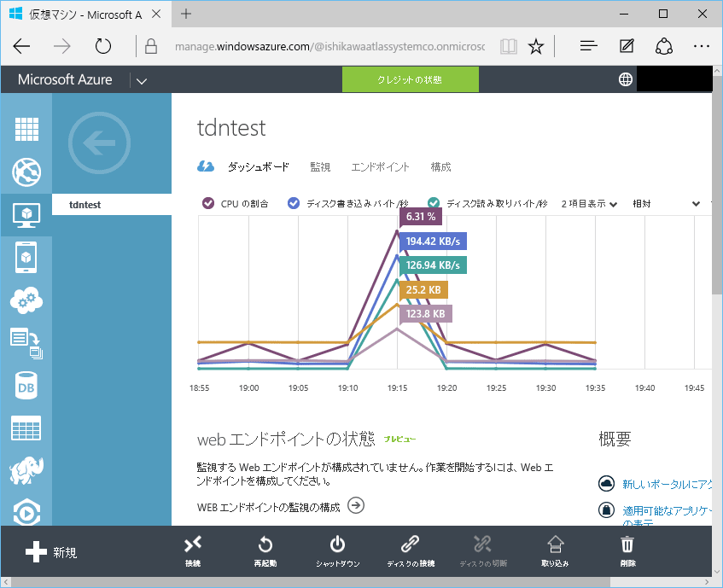This screenshot has height=588, width=723.
Task: Open the Media Services play icon
Action: pos(26,511)
